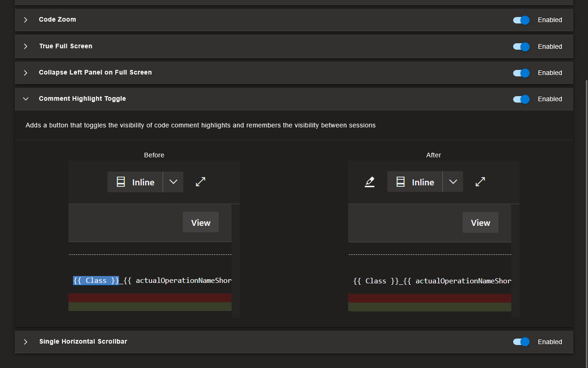Click expand arrows icon in After preview
This screenshot has width=588, height=368.
[x=480, y=182]
